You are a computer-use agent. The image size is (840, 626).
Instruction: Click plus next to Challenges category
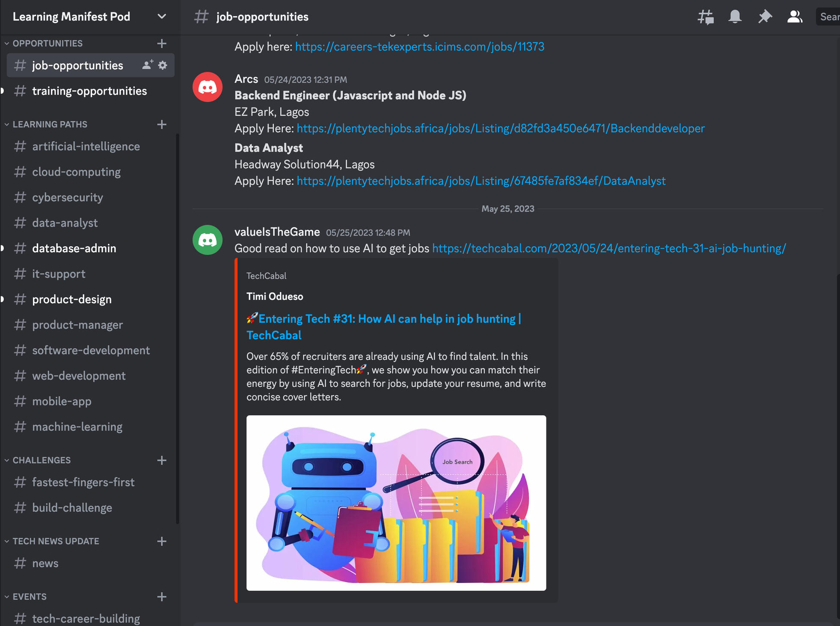pos(162,460)
